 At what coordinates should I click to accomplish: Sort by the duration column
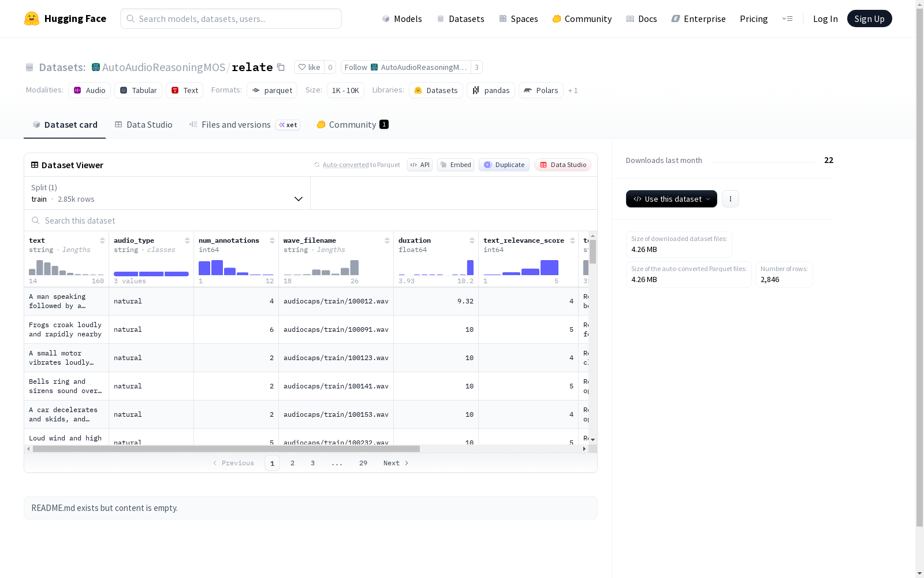(x=472, y=240)
